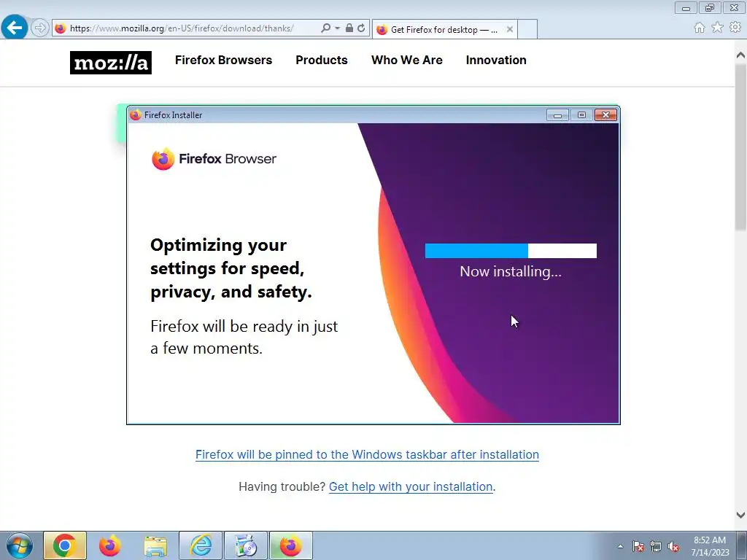Click the network status tray icon
The image size is (747, 560).
(x=656, y=546)
